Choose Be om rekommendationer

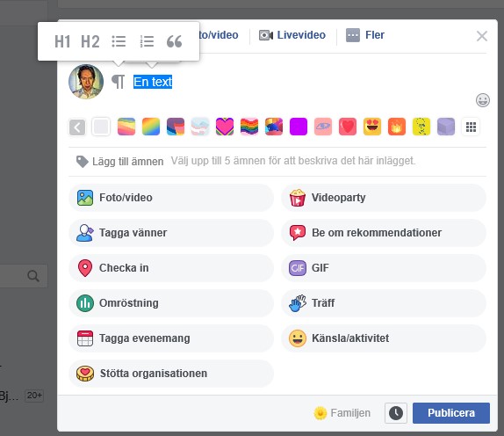pyautogui.click(x=384, y=233)
